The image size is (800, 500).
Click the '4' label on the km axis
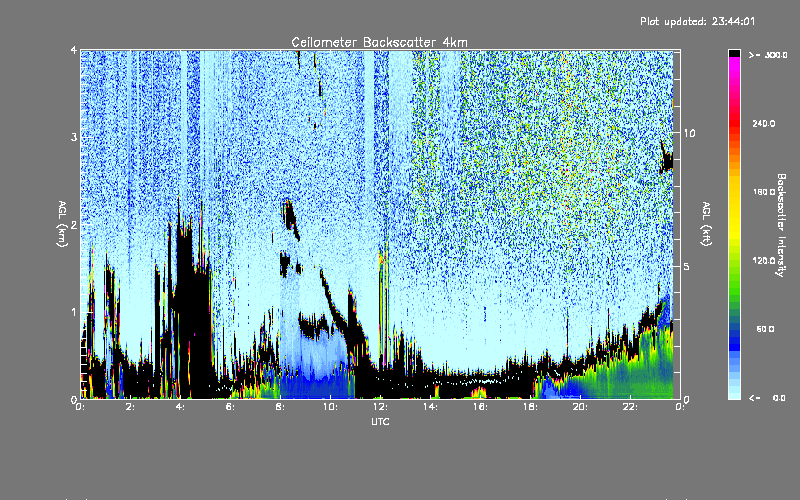coord(74,50)
